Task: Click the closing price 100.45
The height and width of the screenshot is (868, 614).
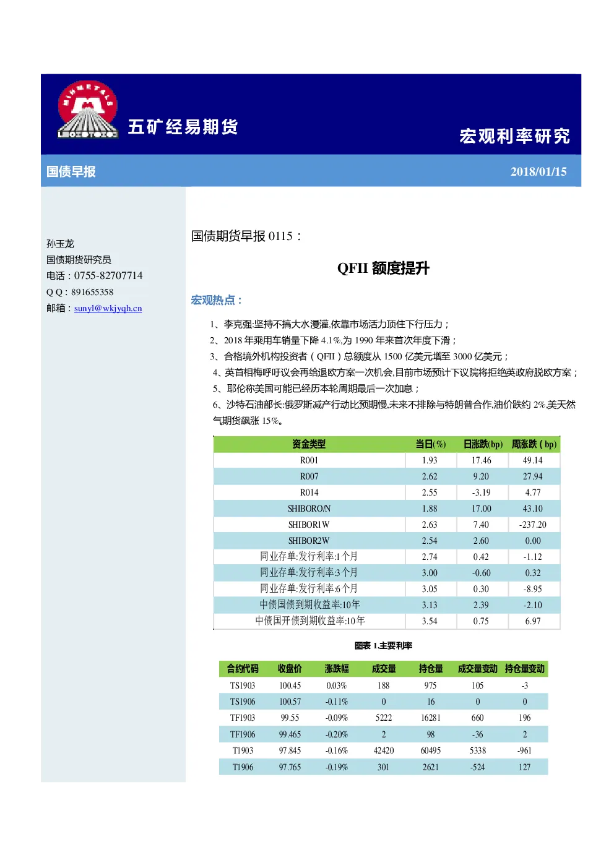Action: (x=290, y=685)
